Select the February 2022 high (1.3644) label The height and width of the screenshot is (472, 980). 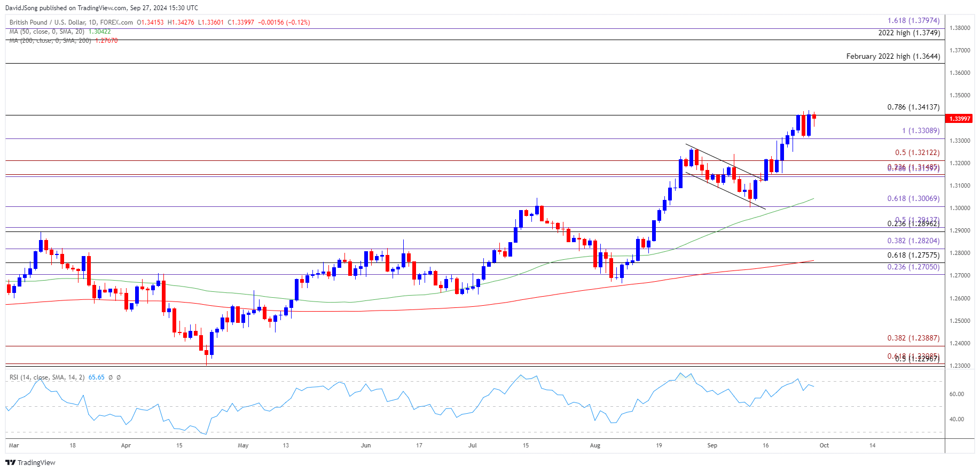tap(893, 56)
